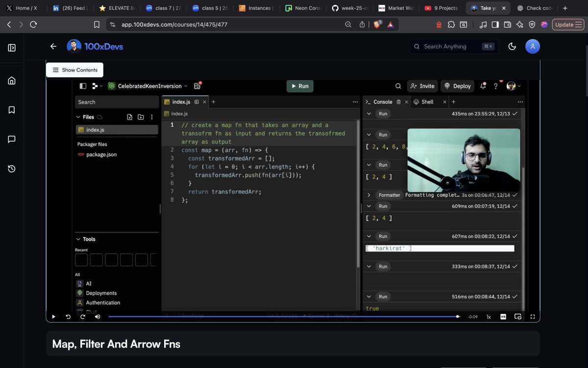588x368 pixels.
Task: Go to Home via sidebar house icon
Action: (x=12, y=80)
